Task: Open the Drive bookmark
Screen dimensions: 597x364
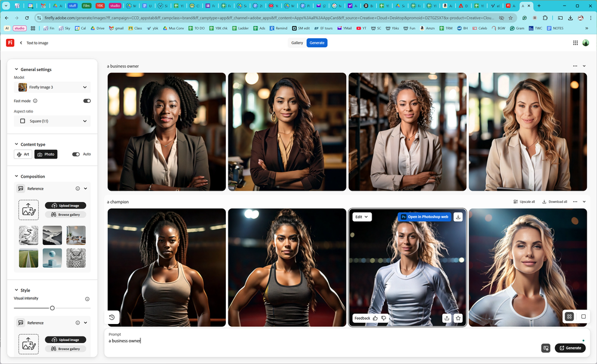Action: point(97,28)
